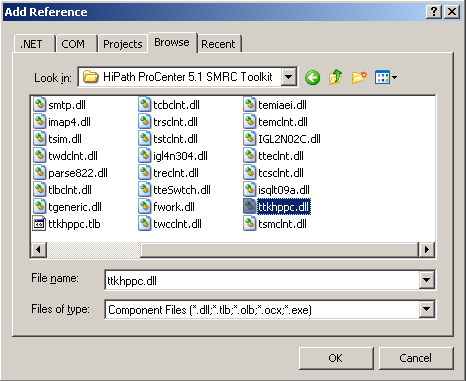Click the parse822.dll file icon

pyautogui.click(x=39, y=172)
